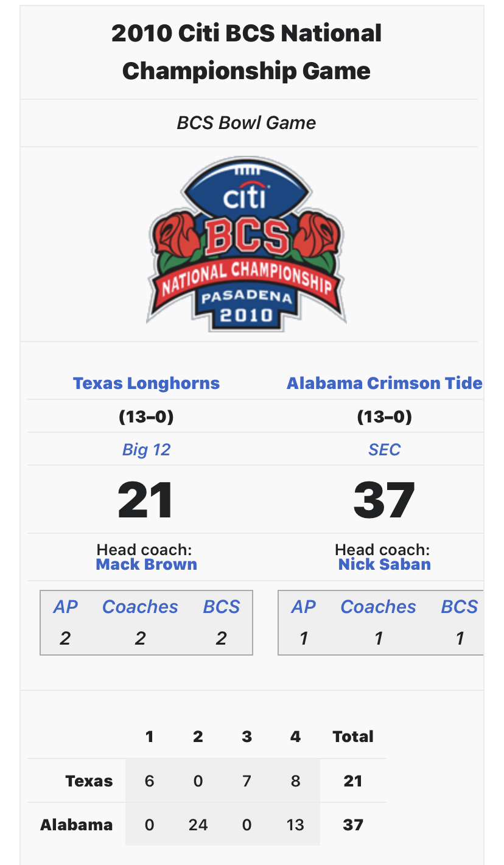Click the Big 12 conference link

coord(146,450)
